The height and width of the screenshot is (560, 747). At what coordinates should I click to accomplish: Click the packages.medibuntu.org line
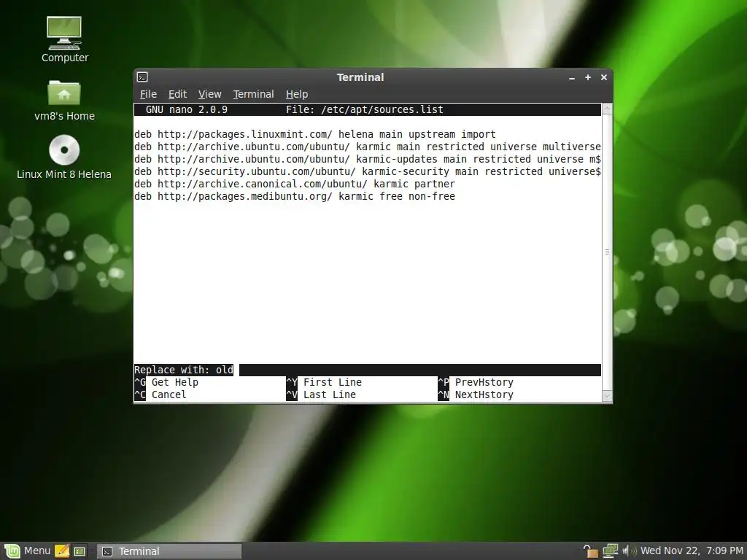295,196
